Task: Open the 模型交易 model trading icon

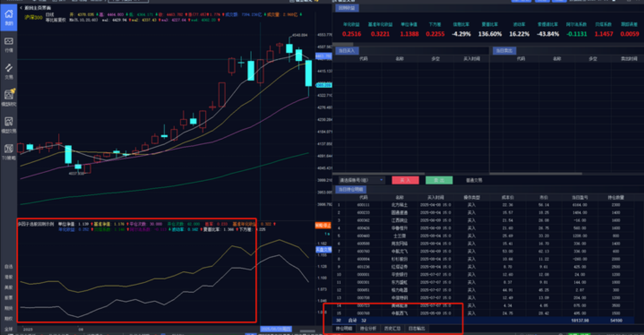Action: (x=8, y=125)
